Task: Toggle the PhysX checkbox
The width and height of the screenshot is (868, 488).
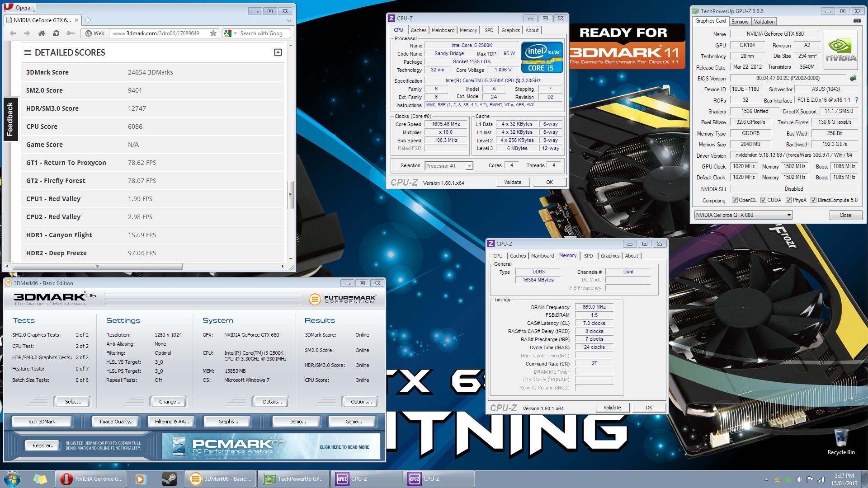Action: point(788,200)
